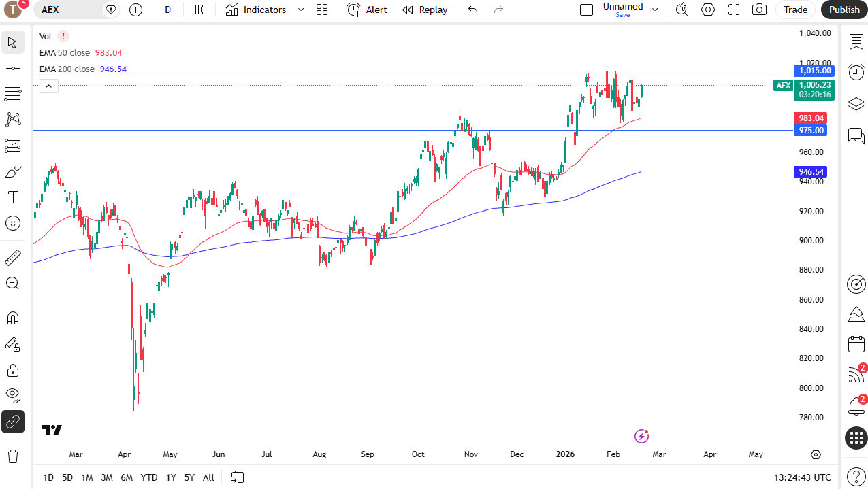Toggle magnet mode
Image resolution: width=868 pixels, height=489 pixels.
pyautogui.click(x=12, y=318)
